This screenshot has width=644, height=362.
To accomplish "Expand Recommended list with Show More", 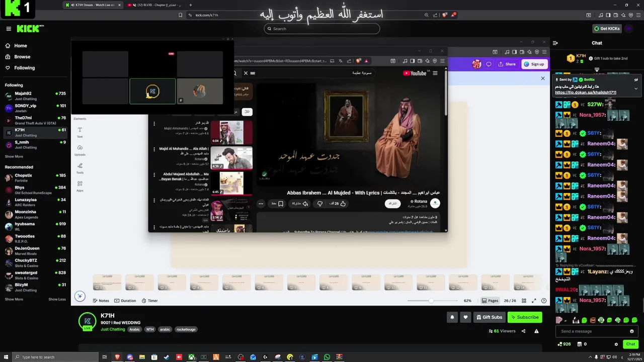I will [14, 299].
